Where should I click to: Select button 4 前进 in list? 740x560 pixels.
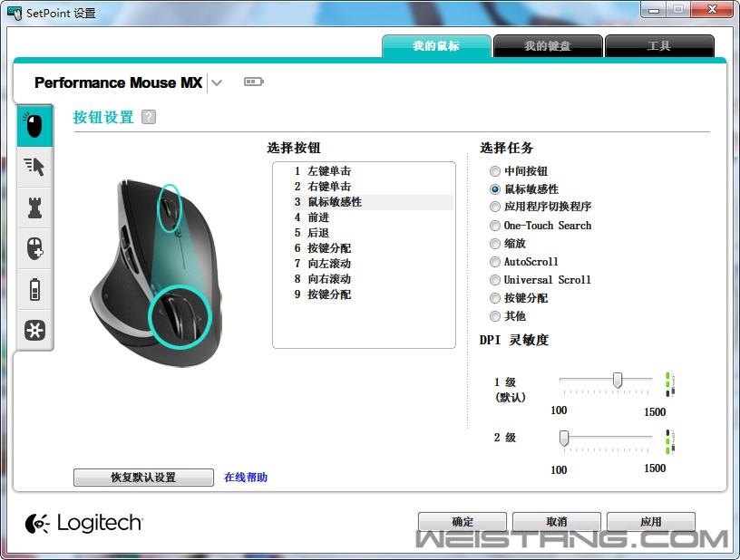coord(373,217)
